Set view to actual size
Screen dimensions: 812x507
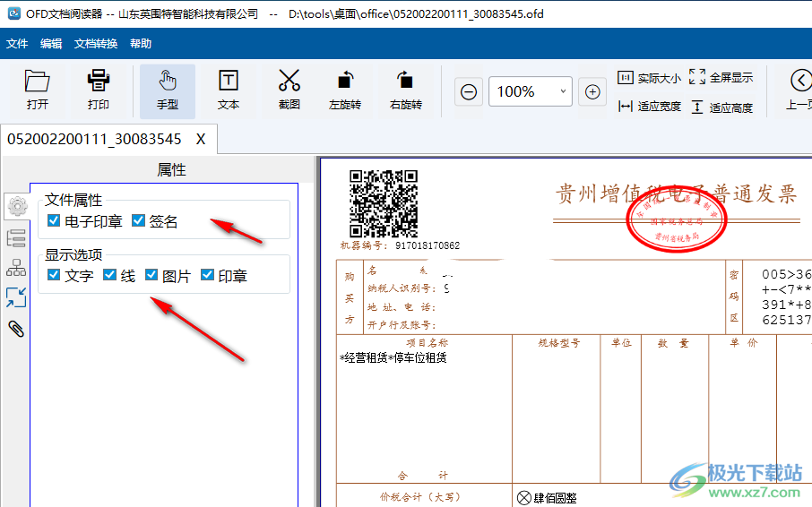pos(650,78)
